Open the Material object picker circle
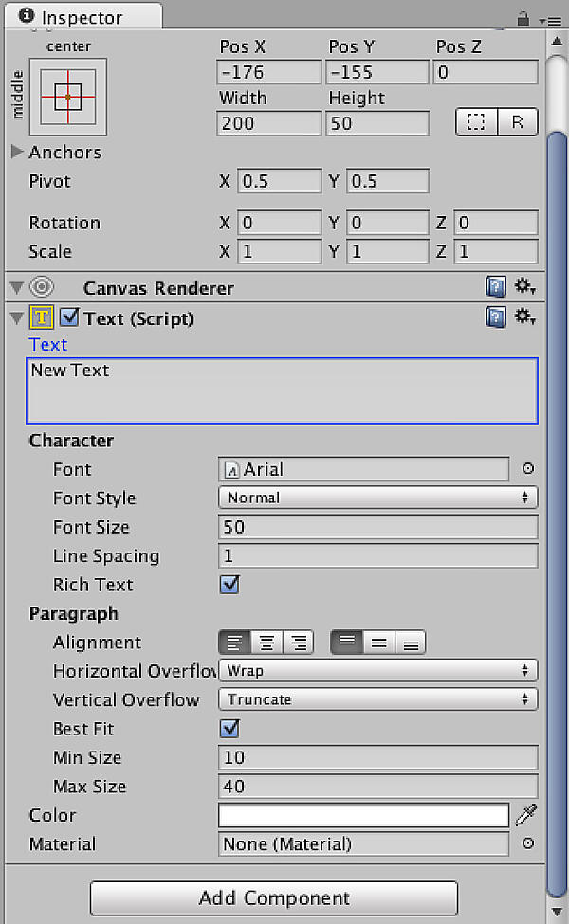This screenshot has width=569, height=924. [528, 843]
